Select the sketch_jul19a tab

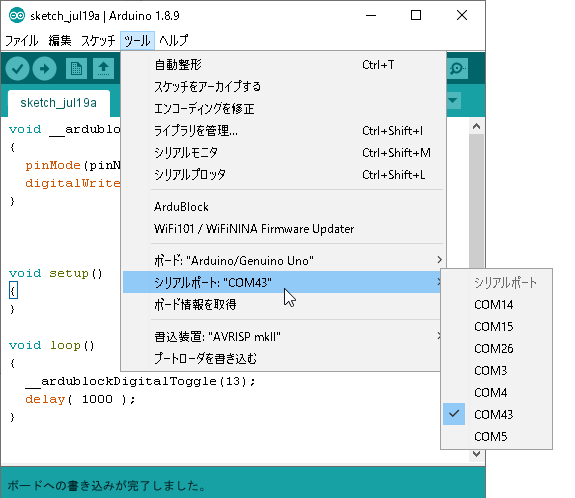click(x=59, y=103)
